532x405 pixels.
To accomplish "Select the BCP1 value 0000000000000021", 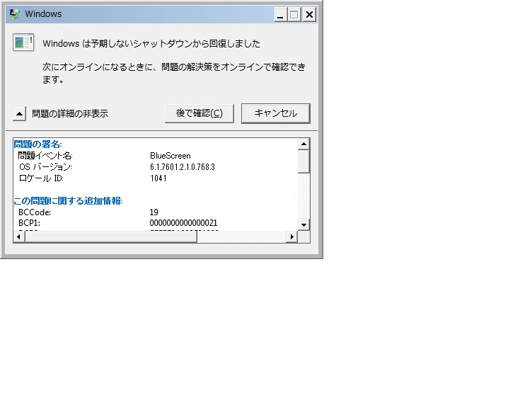I will [x=183, y=223].
